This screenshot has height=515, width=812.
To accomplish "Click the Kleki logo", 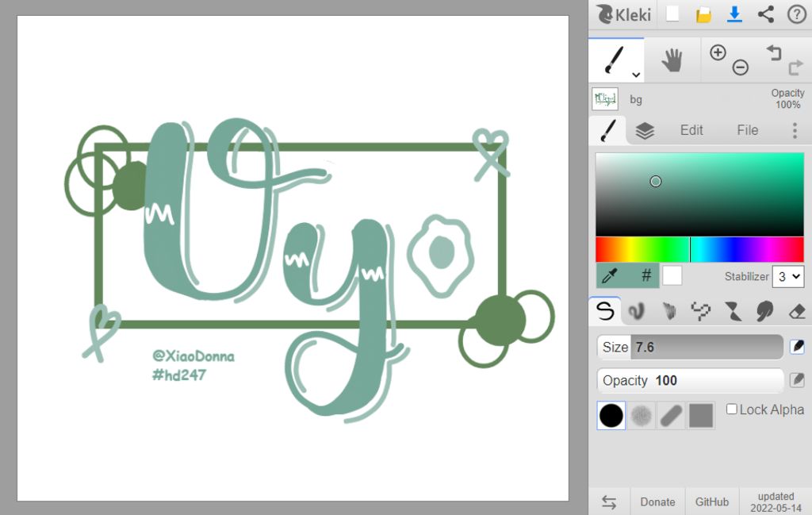I will [x=623, y=14].
